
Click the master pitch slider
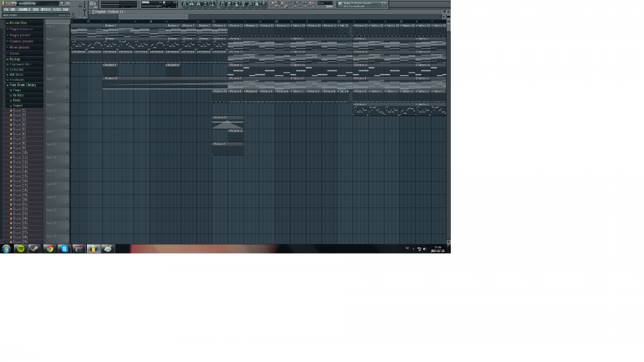(84, 8)
